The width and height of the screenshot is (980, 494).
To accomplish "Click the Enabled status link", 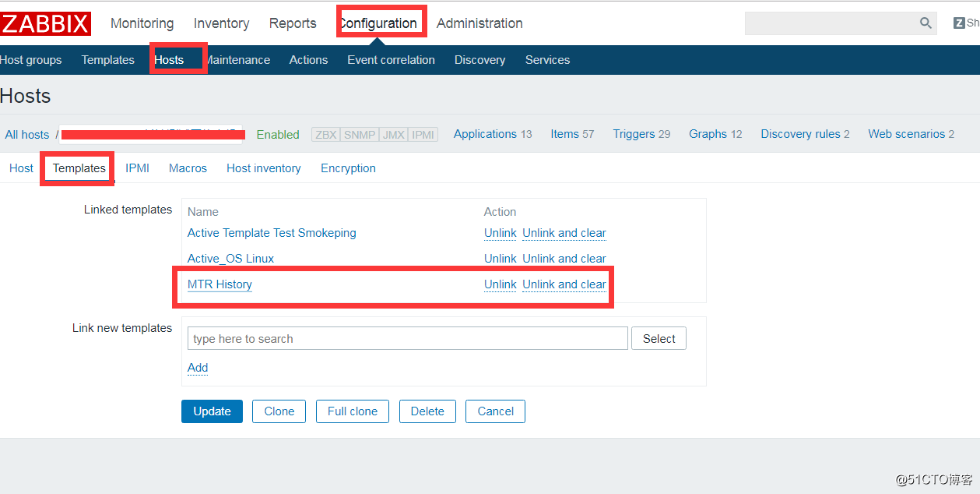I will click(278, 135).
